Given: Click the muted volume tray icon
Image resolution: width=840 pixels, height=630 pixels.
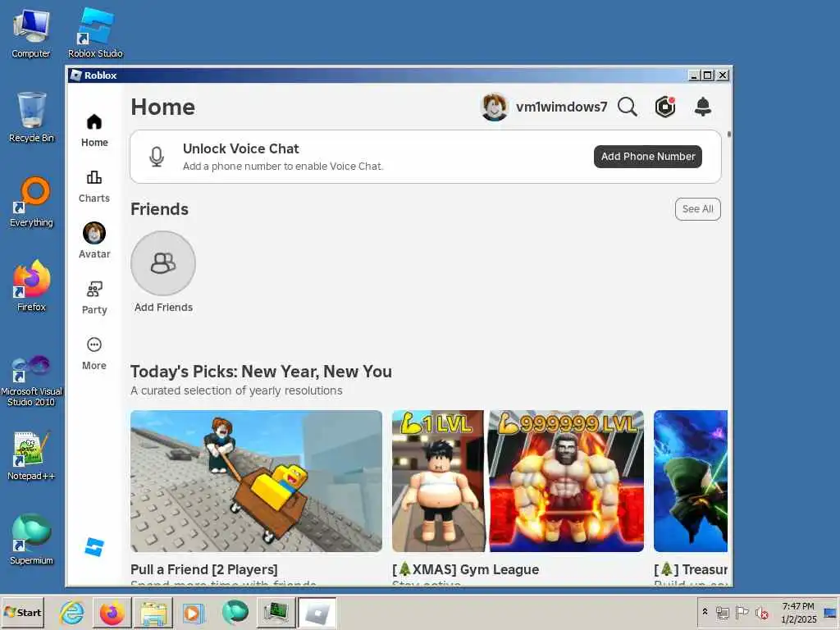Looking at the screenshot, I should (762, 613).
